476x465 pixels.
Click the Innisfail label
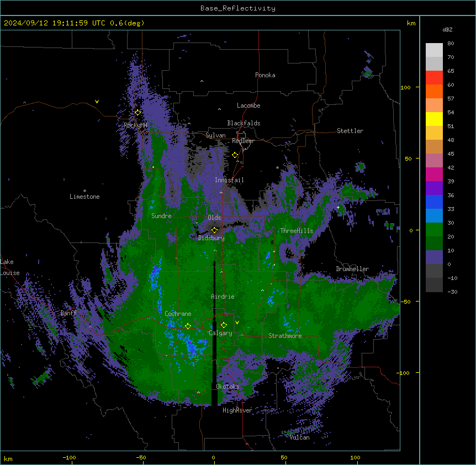point(229,180)
